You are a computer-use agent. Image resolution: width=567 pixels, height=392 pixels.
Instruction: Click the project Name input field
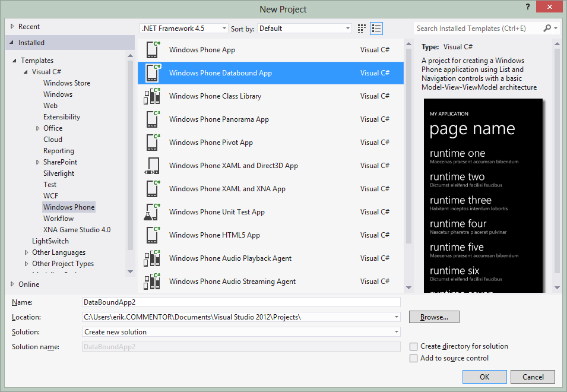(x=241, y=302)
